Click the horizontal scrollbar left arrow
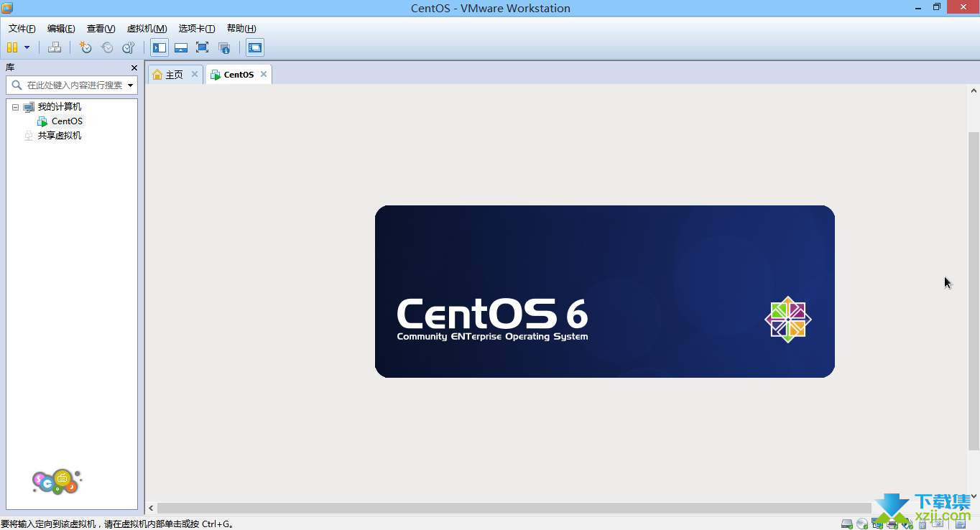The image size is (980, 530). point(151,508)
